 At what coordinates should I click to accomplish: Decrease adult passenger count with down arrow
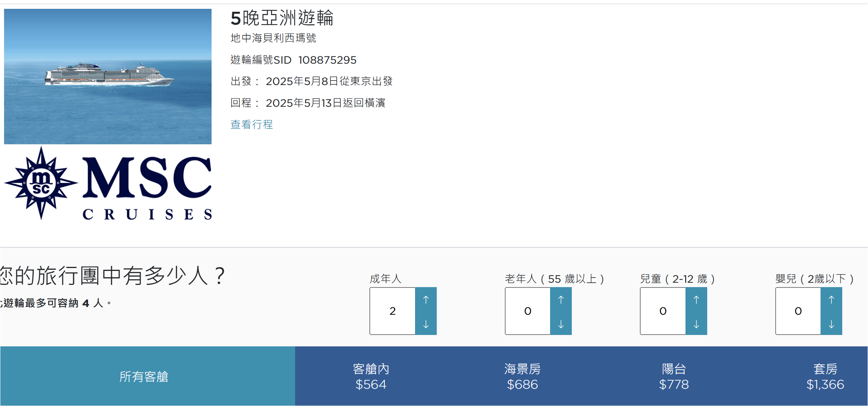pos(426,324)
